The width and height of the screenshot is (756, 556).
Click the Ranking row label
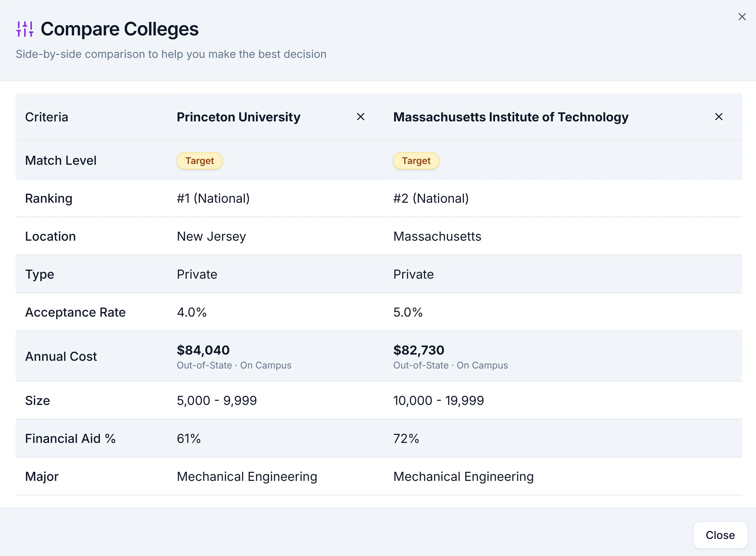click(49, 199)
